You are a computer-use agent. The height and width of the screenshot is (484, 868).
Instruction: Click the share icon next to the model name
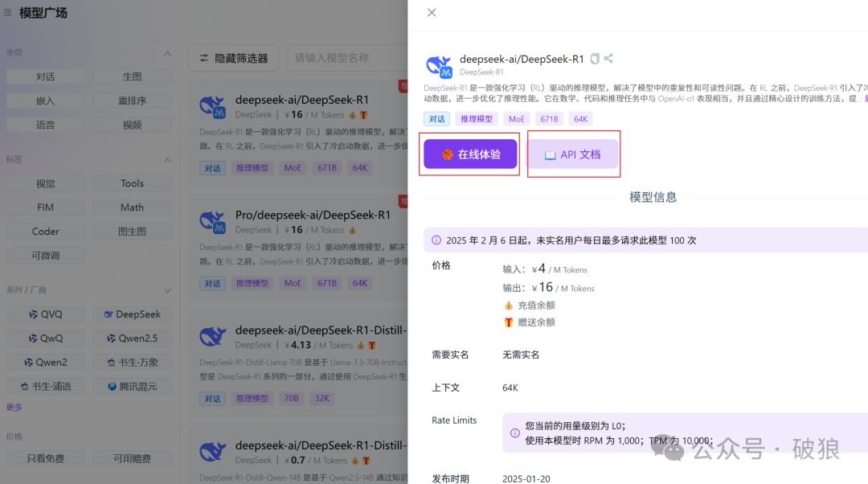click(608, 58)
